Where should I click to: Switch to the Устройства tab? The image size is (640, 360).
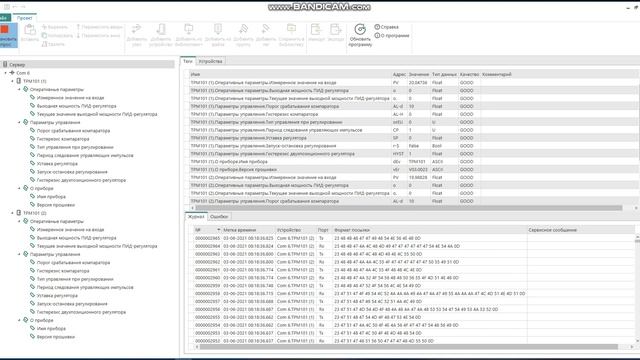pyautogui.click(x=211, y=61)
